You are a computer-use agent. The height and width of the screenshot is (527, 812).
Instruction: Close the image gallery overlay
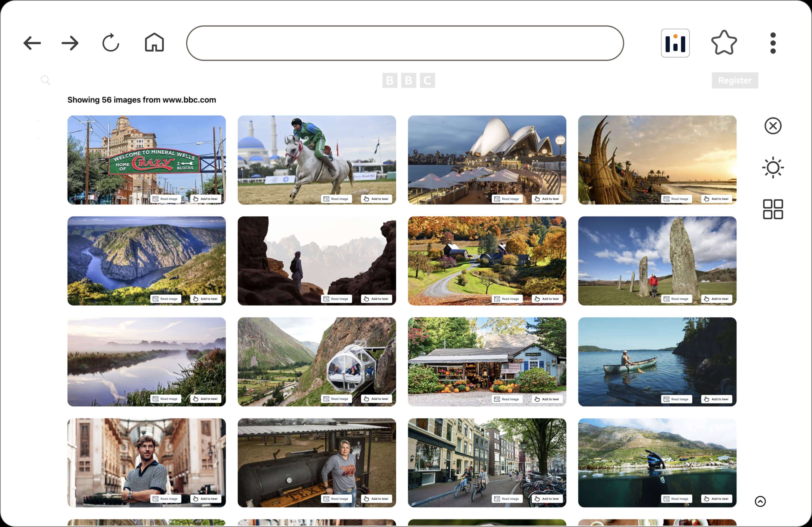click(x=773, y=126)
